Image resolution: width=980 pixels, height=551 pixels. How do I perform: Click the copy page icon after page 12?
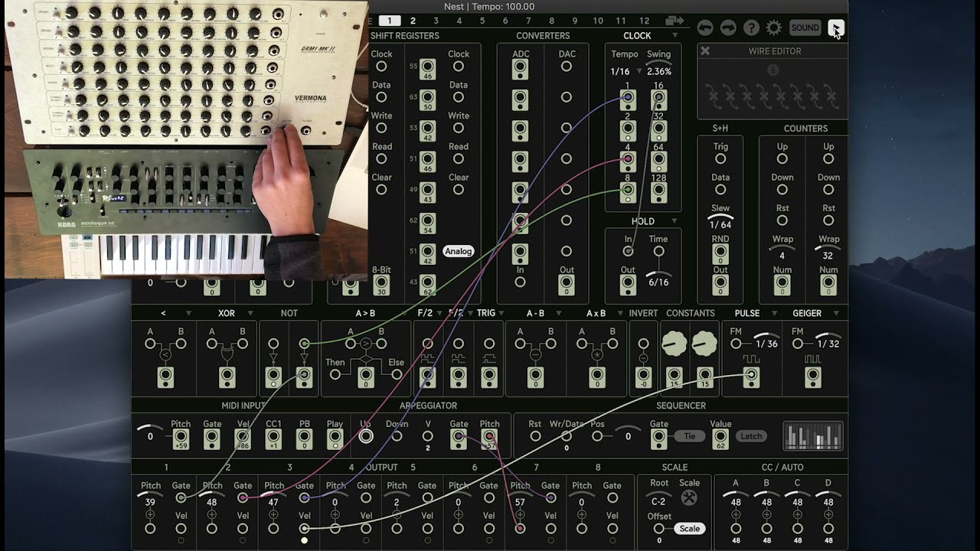(x=675, y=21)
